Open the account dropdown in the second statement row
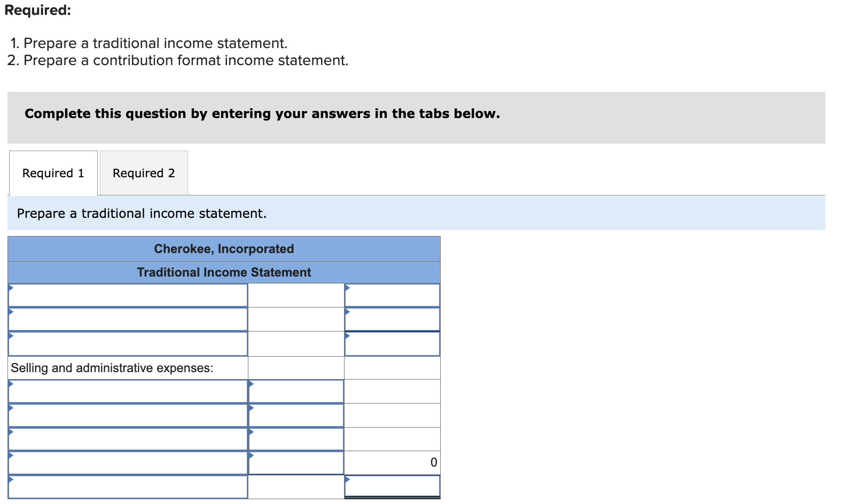The height and width of the screenshot is (504, 844). point(127,319)
